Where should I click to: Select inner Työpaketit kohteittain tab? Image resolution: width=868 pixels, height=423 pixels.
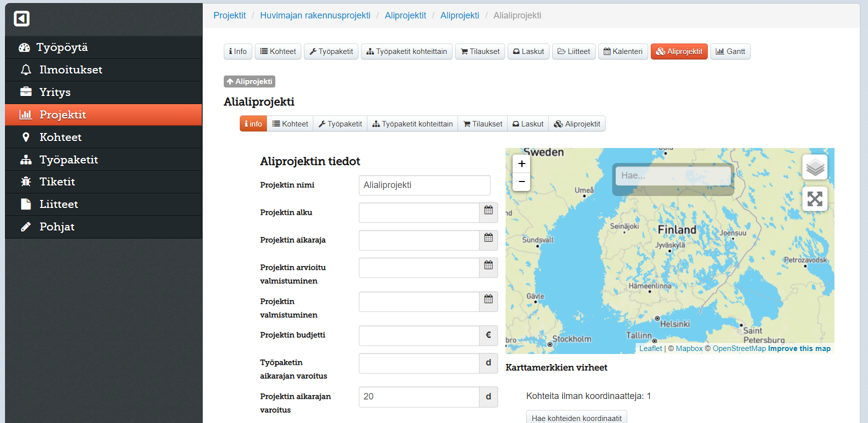(412, 124)
